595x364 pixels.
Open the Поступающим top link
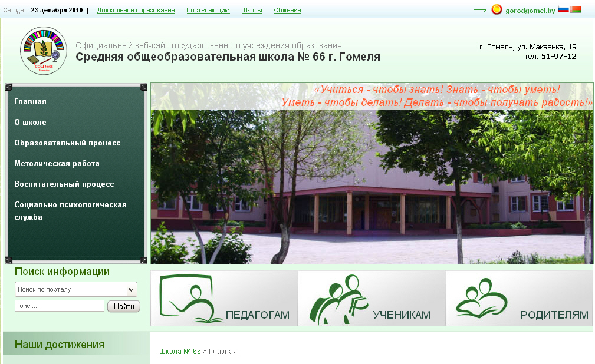click(x=208, y=11)
